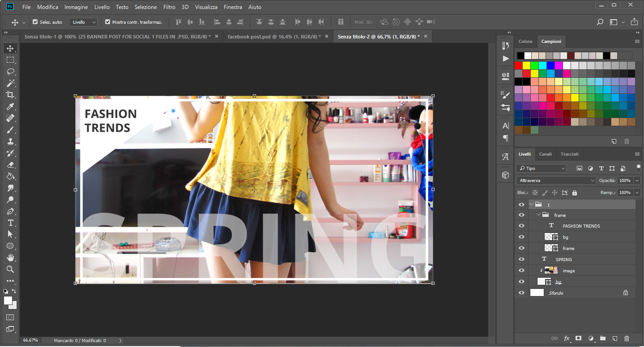Switch to the Canali tab
Screen dimensions: 644x347
coord(545,154)
